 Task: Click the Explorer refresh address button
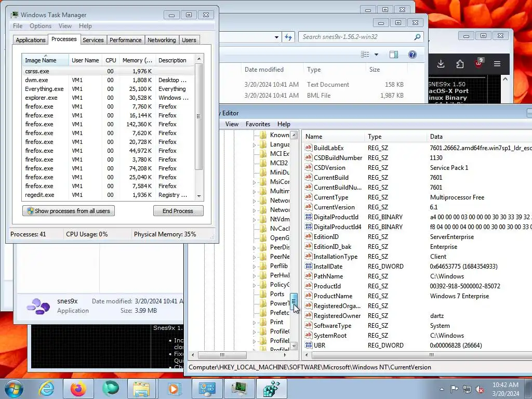pos(288,37)
